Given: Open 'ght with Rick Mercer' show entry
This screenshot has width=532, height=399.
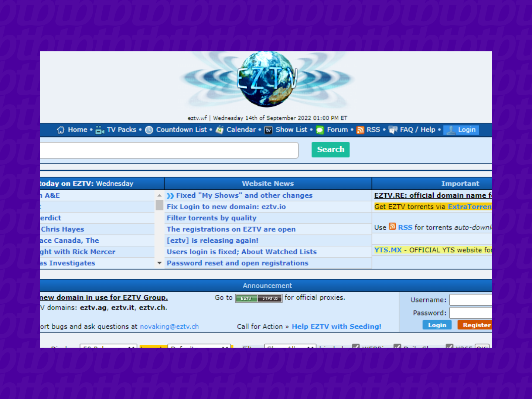Looking at the screenshot, I should point(78,252).
